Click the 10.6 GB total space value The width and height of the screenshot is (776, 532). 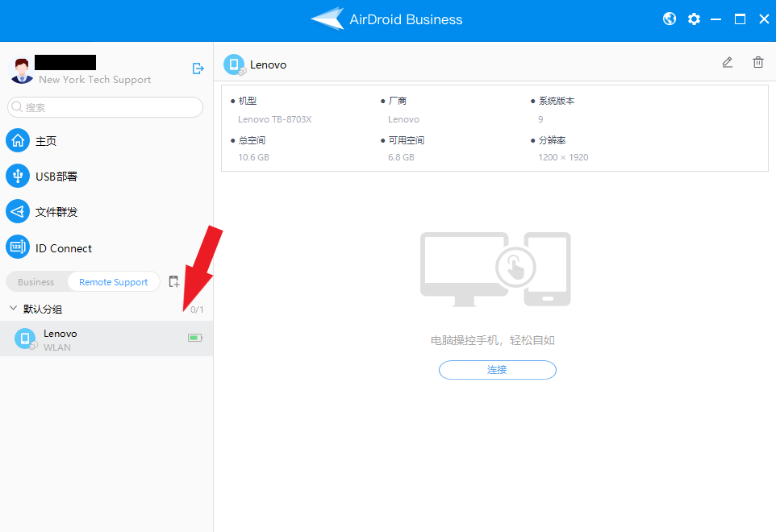(x=253, y=157)
